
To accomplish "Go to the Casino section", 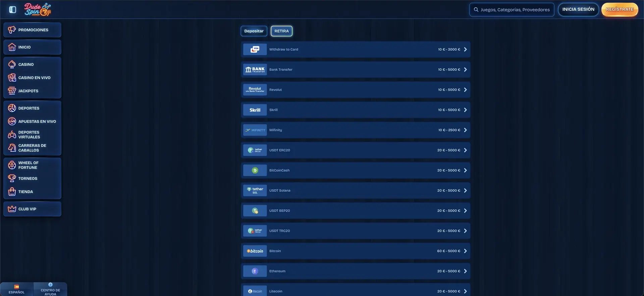I will coord(32,64).
